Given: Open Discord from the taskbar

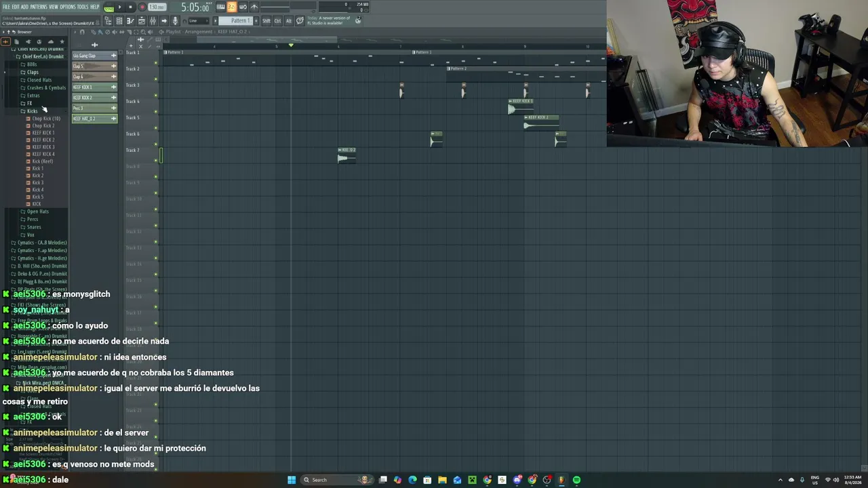Looking at the screenshot, I should click(517, 480).
